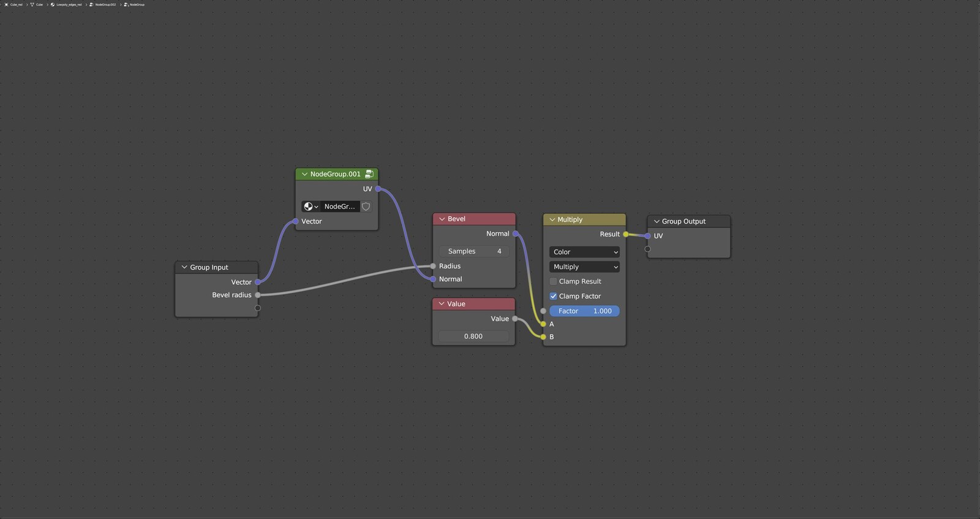Select the Multiply node title
The image size is (980, 519).
click(570, 219)
